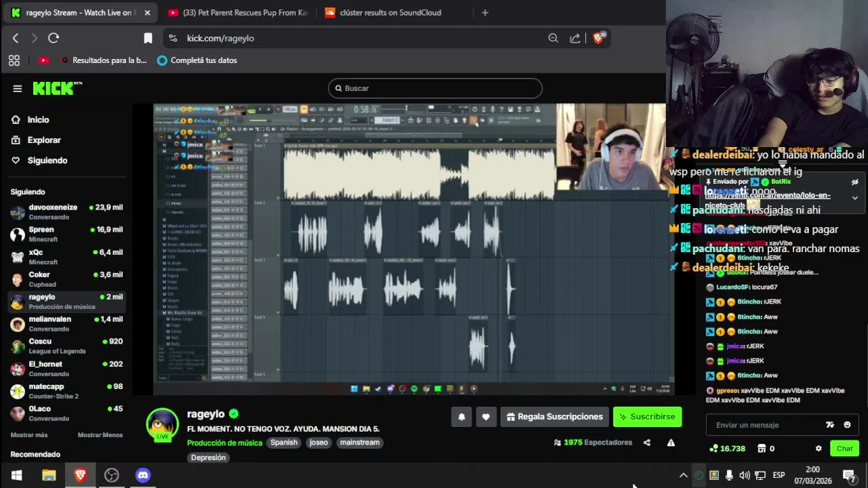The image size is (868, 488).
Task: Click the green Chat button
Action: (x=845, y=449)
